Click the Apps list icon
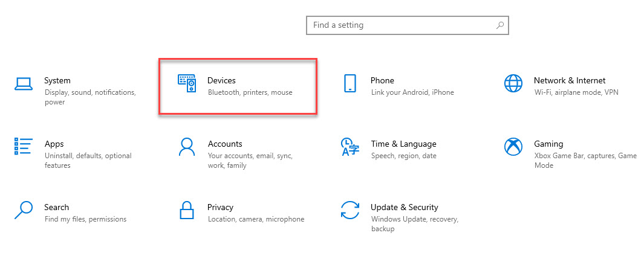 pyautogui.click(x=24, y=146)
